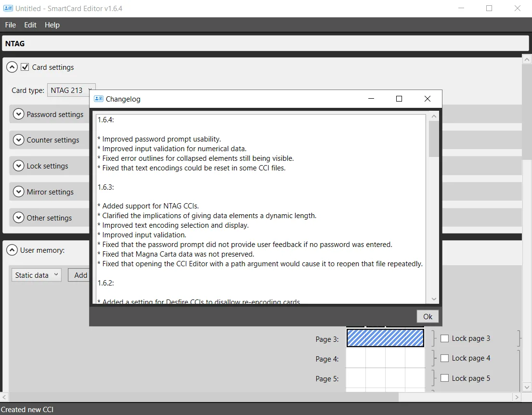Click changelog scrollbar up arrow
532x415 pixels.
[x=434, y=117]
